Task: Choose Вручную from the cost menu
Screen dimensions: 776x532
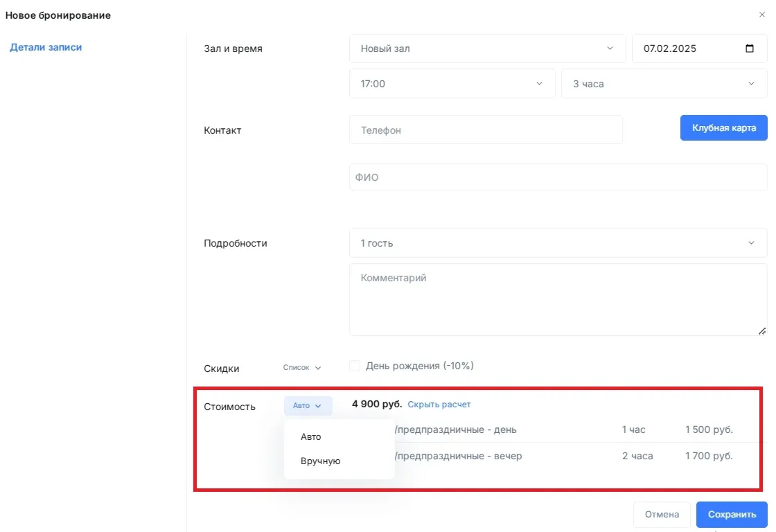Action: (320, 461)
